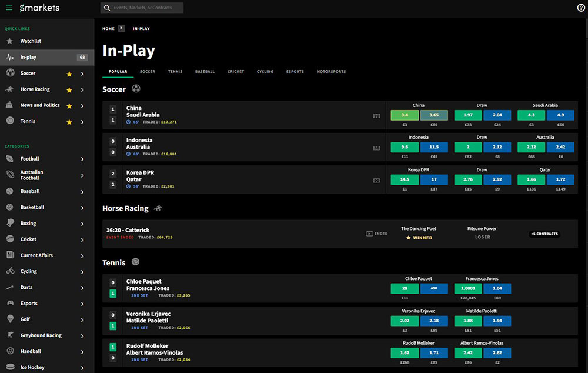Click the News and Politics building icon

(x=10, y=105)
